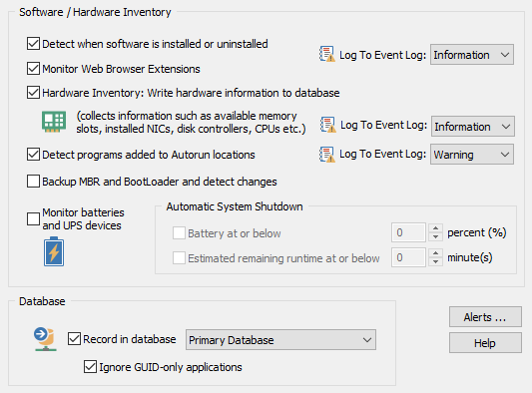Click the event log icon beside software detection
Viewport: 532px width, 393px height.
point(327,54)
